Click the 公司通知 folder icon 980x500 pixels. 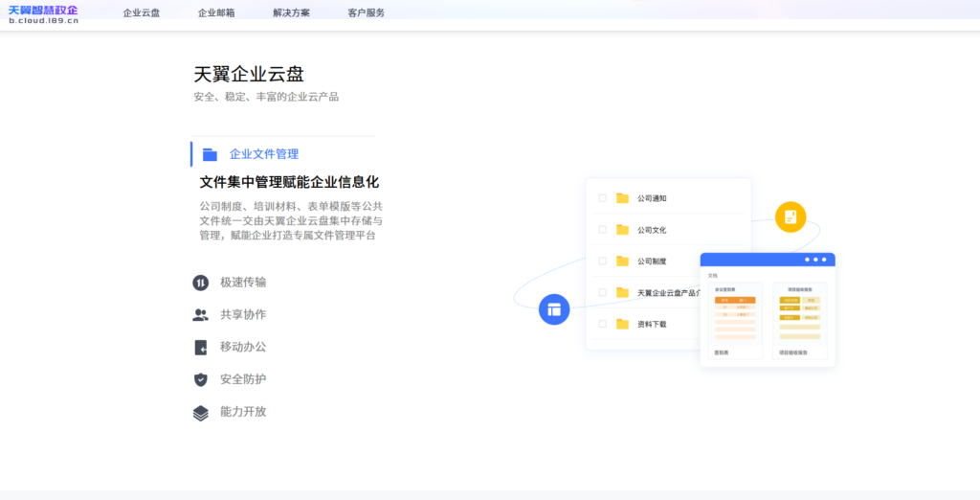(622, 197)
